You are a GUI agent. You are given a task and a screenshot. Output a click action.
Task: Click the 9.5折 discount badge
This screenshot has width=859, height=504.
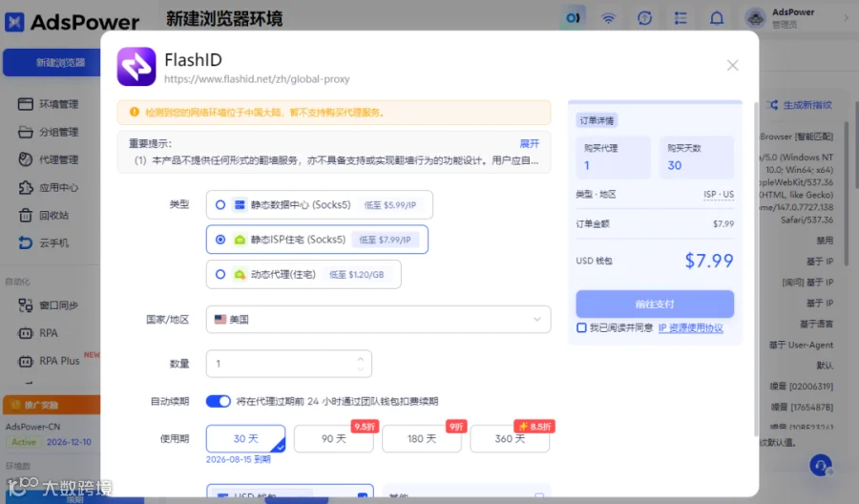pos(365,427)
